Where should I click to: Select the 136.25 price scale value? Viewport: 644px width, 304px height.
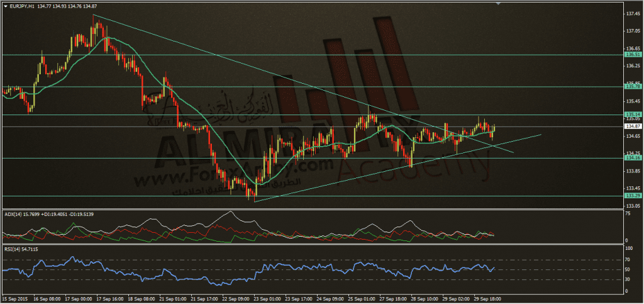coord(633,65)
